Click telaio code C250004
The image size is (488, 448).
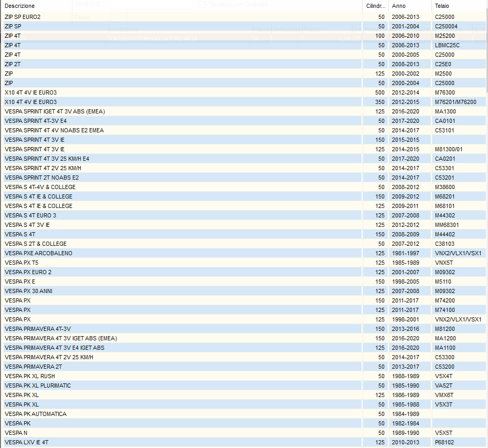coord(446,26)
